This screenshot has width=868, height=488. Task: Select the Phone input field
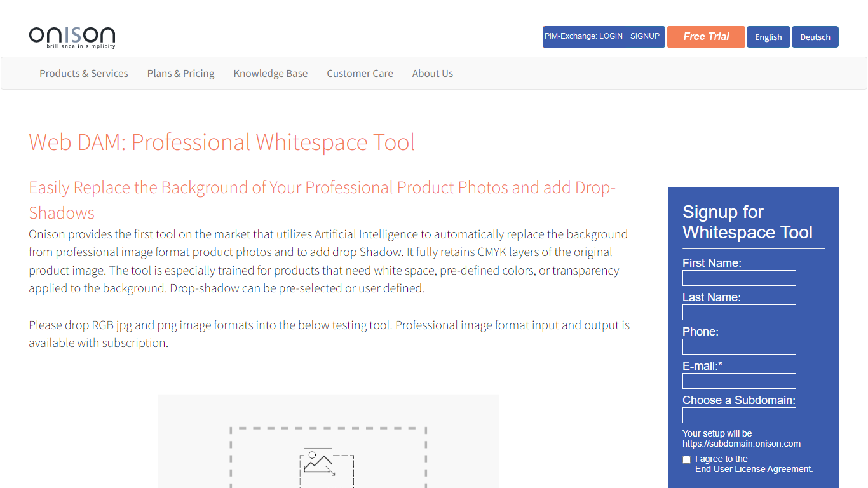click(738, 347)
